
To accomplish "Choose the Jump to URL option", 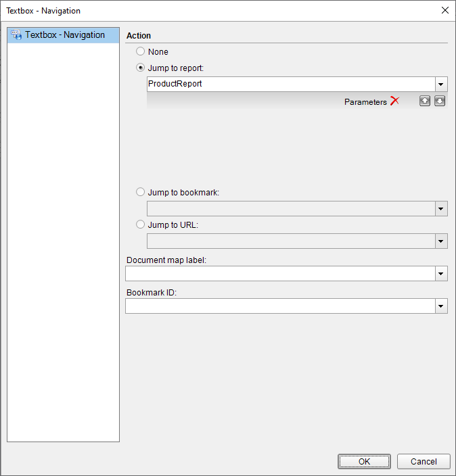I will pos(140,224).
